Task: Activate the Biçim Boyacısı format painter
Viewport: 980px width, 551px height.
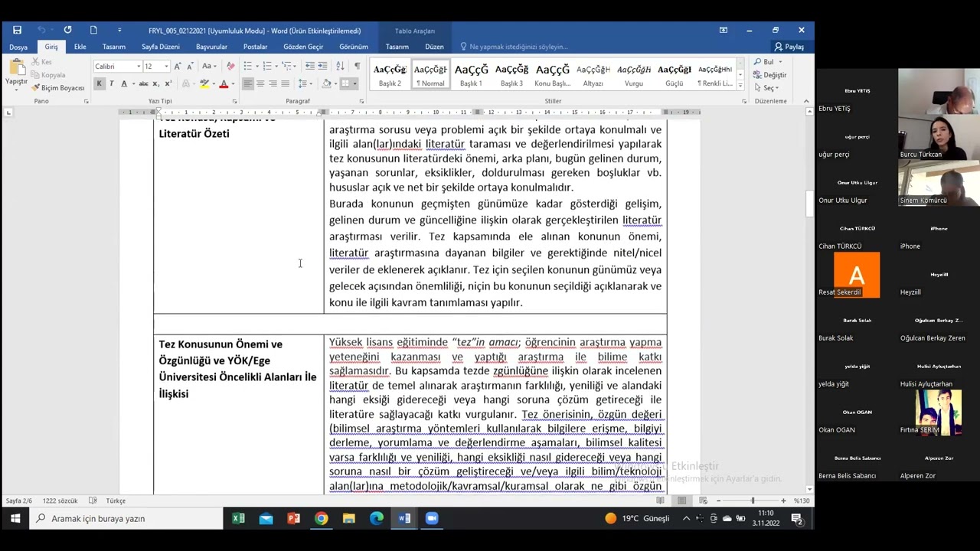Action: point(58,88)
